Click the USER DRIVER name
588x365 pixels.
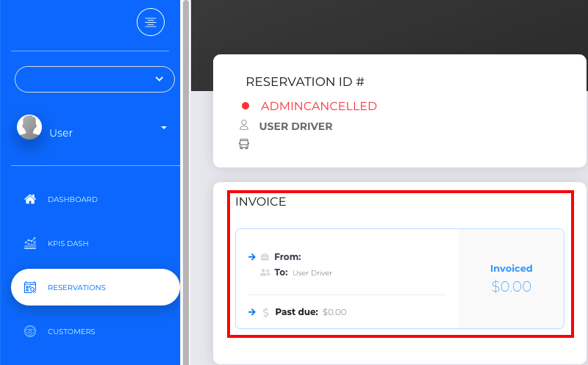click(295, 126)
